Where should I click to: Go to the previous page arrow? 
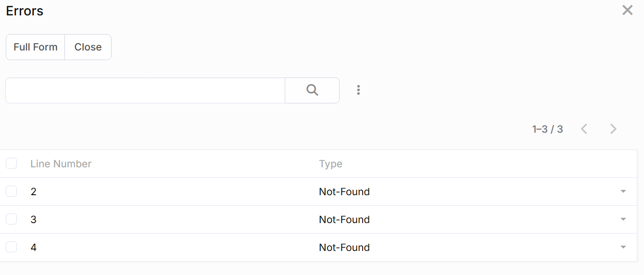584,129
